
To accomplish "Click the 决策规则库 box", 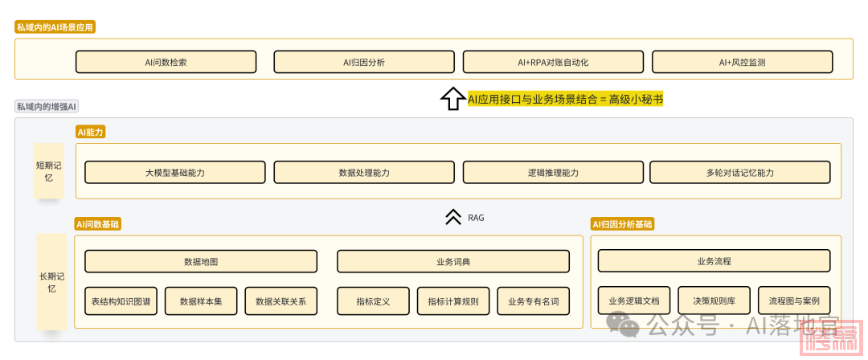I will [714, 301].
